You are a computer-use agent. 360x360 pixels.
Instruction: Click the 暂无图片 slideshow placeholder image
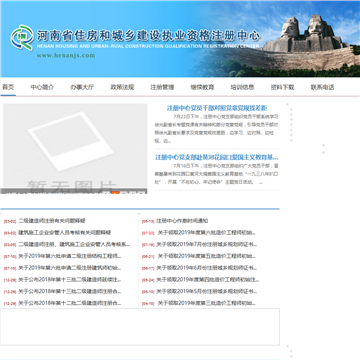[x=75, y=149]
